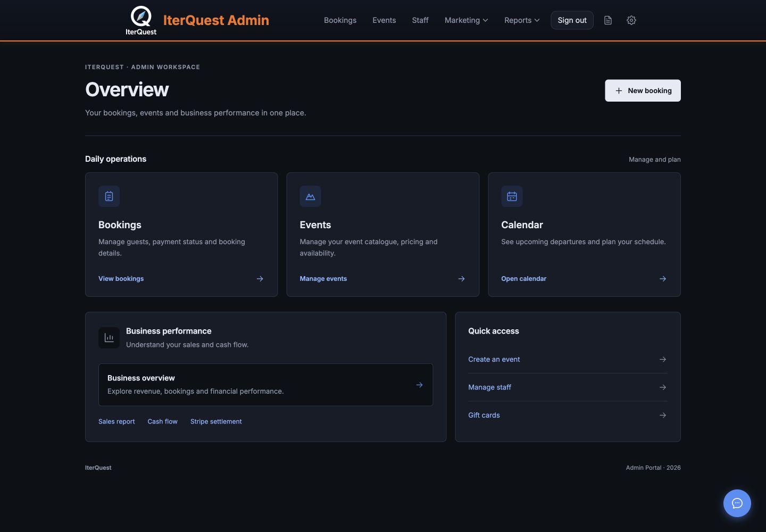Viewport: 766px width, 532px height.
Task: Open the Sales report link
Action: click(x=116, y=421)
